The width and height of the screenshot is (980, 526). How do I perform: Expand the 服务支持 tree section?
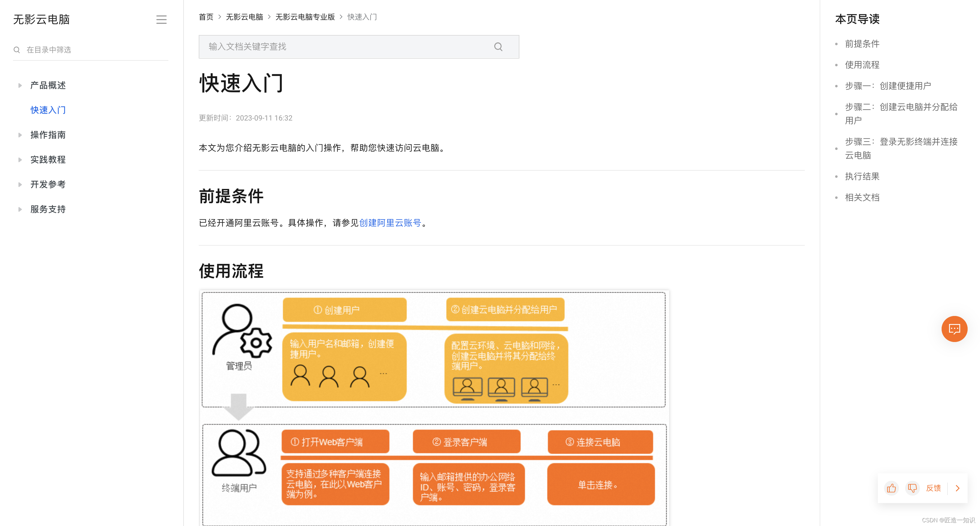[20, 209]
